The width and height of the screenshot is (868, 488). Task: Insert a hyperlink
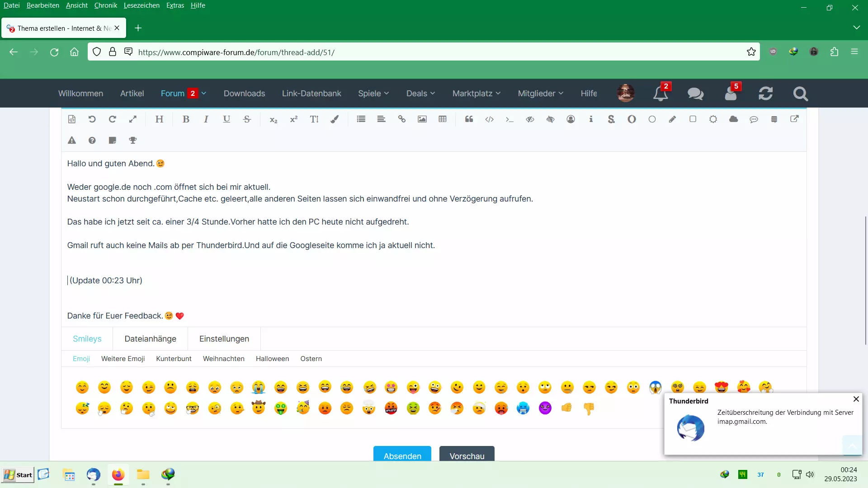(x=401, y=119)
